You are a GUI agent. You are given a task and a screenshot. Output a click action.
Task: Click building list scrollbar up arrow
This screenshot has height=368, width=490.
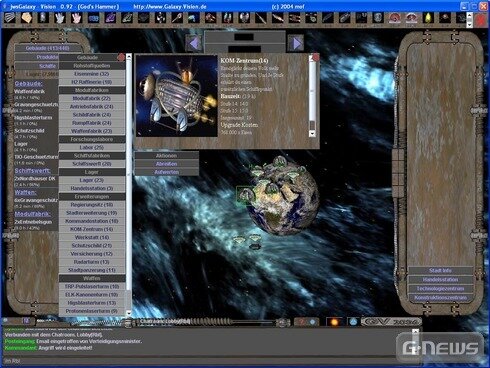point(129,57)
